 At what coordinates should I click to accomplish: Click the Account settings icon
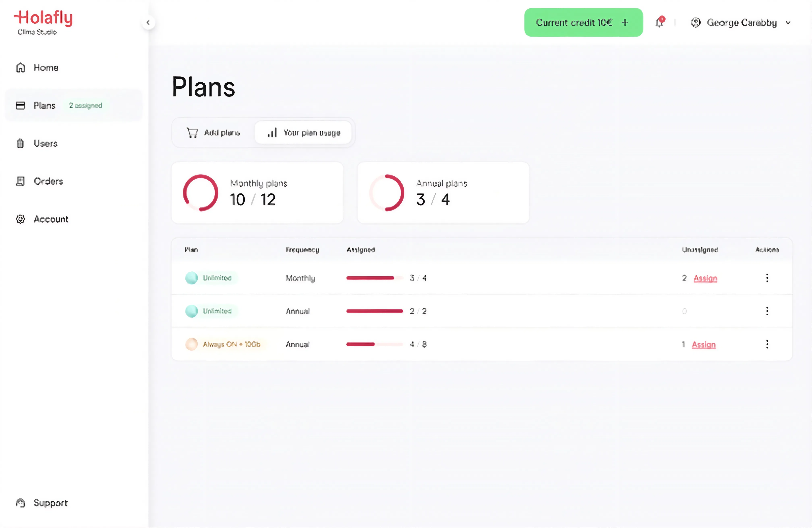coord(21,219)
